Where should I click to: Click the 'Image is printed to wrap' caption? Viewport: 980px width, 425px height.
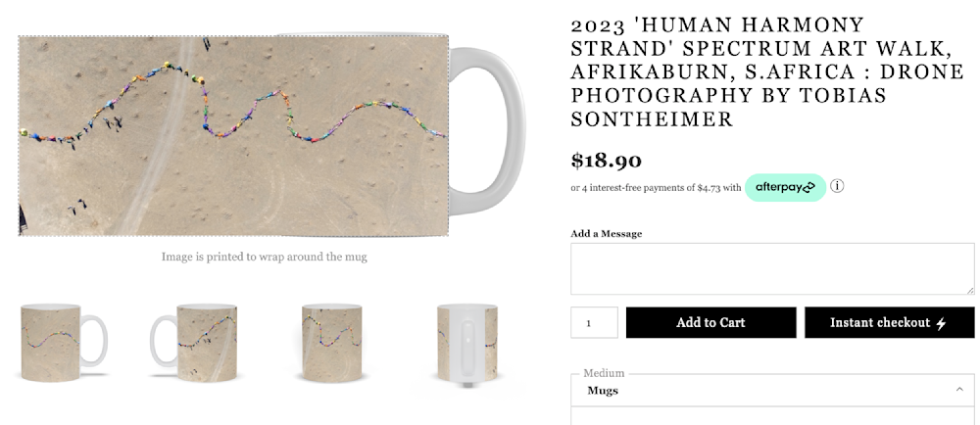[x=264, y=257]
